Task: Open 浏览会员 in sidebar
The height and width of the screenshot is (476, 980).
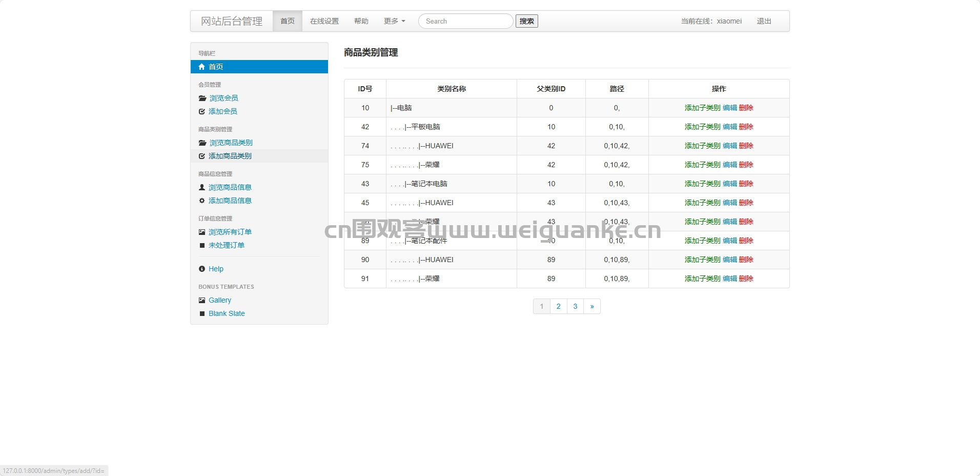Action: pyautogui.click(x=224, y=98)
